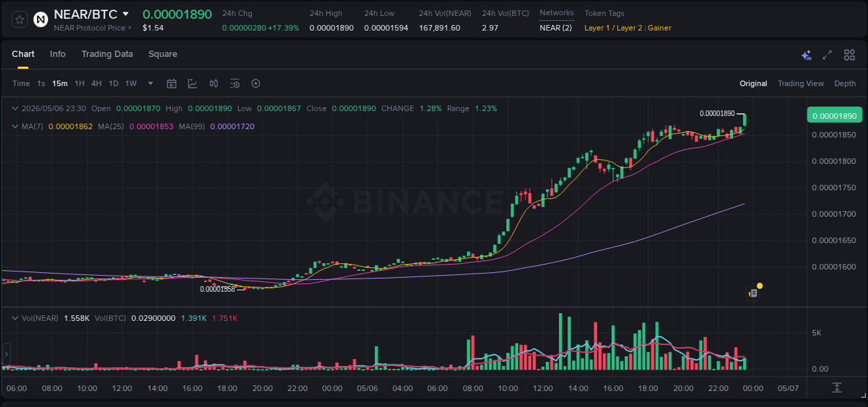Image resolution: width=868 pixels, height=407 pixels.
Task: Click the 24h High value 0.00001890
Action: [331, 28]
